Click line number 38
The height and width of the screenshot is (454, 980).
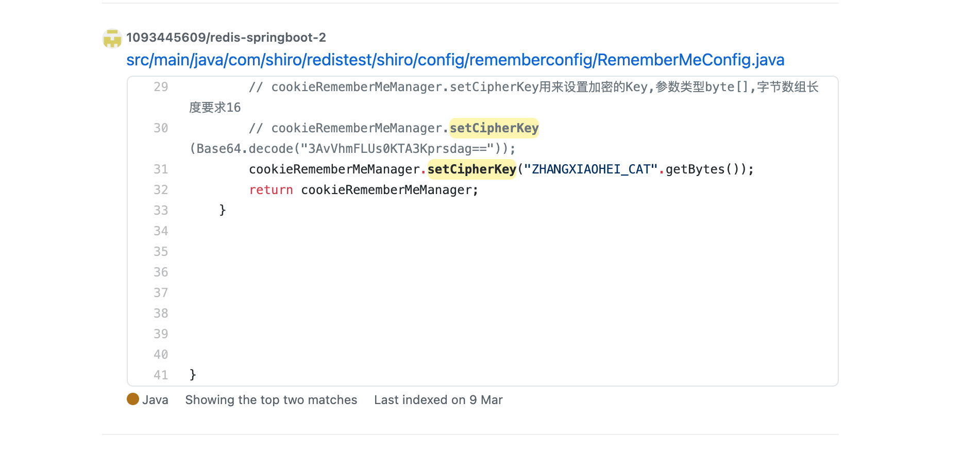[161, 313]
